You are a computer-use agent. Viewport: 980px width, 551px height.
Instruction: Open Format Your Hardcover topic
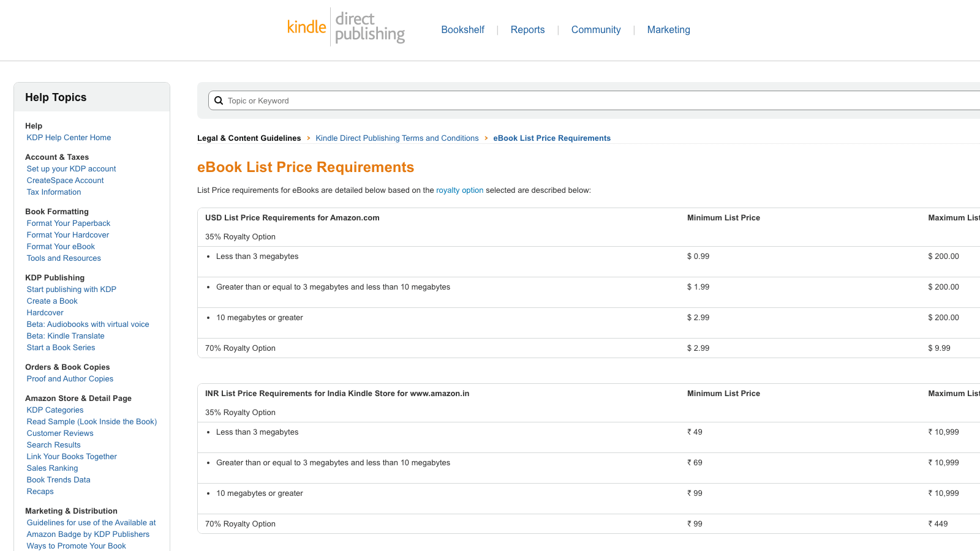pyautogui.click(x=68, y=235)
